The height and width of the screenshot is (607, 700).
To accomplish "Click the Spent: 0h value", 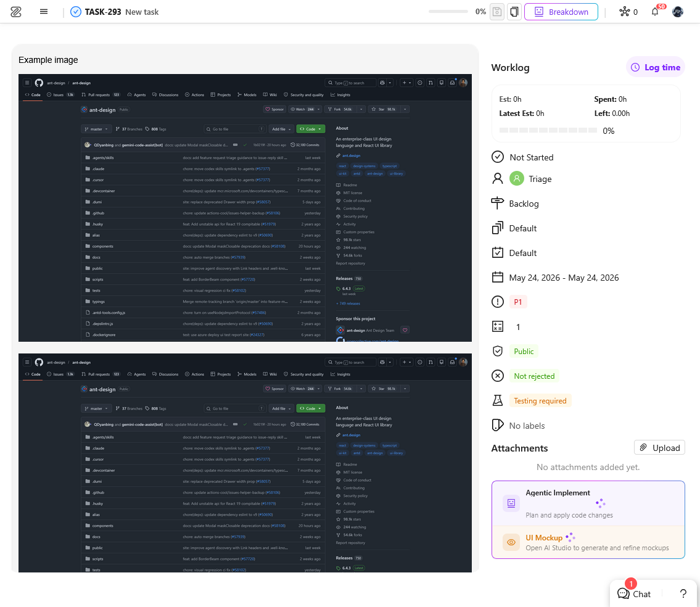I will point(611,99).
